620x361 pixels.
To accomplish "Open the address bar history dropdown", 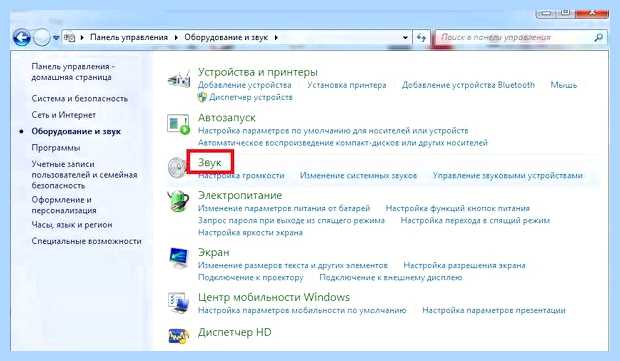I will click(405, 38).
